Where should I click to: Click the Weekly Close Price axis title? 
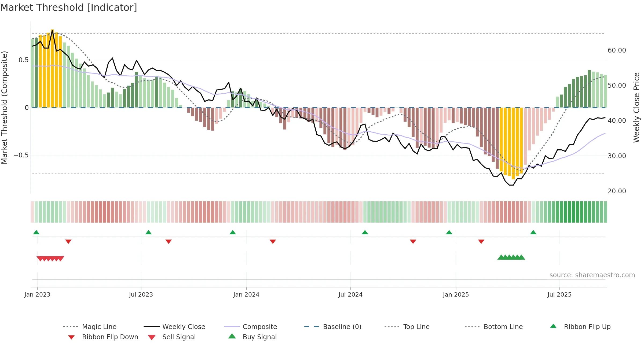(x=636, y=108)
